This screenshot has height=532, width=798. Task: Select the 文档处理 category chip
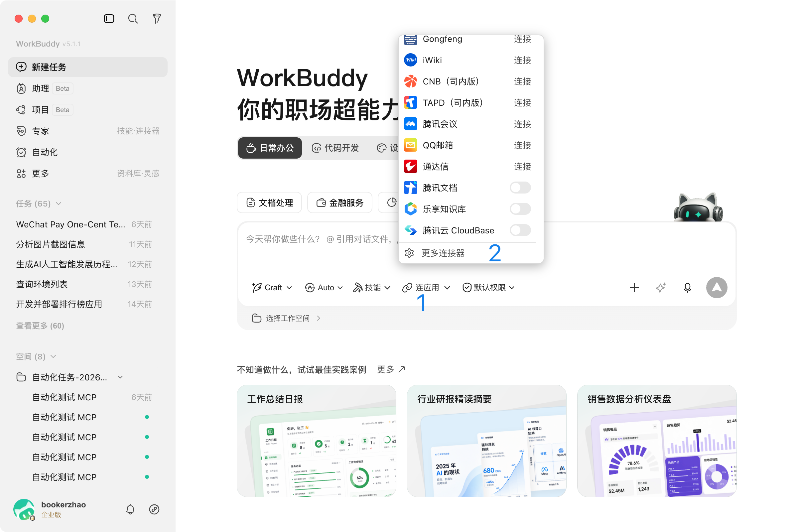click(269, 203)
